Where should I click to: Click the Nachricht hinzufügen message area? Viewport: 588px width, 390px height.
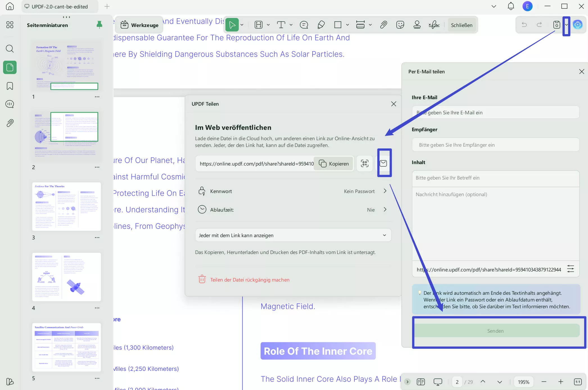496,223
